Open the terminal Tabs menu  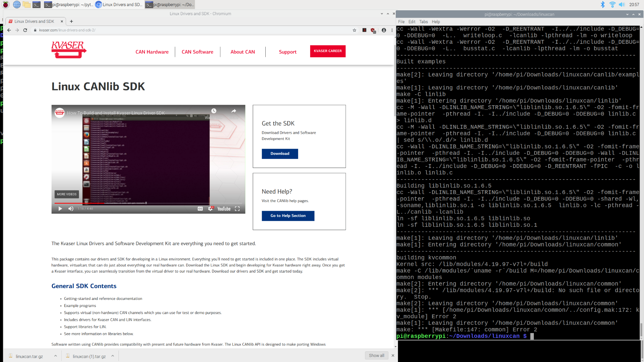423,22
